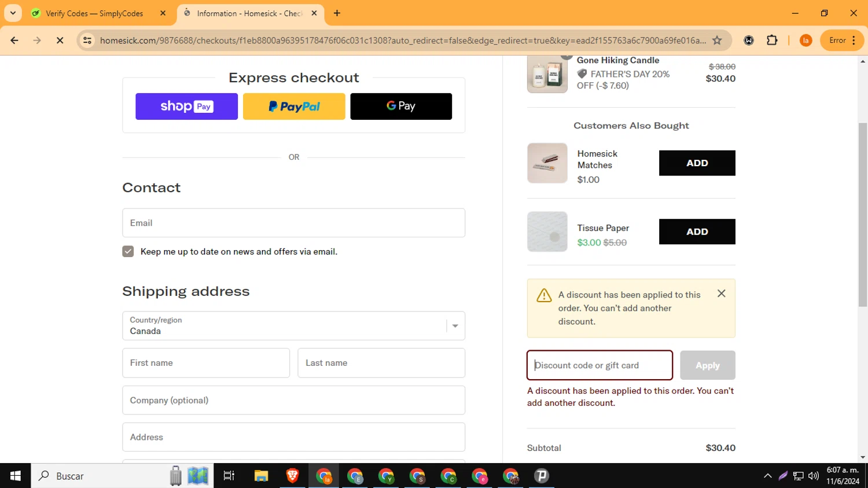Focus the Email contact field
Screen dimensions: 868x488
[293, 223]
